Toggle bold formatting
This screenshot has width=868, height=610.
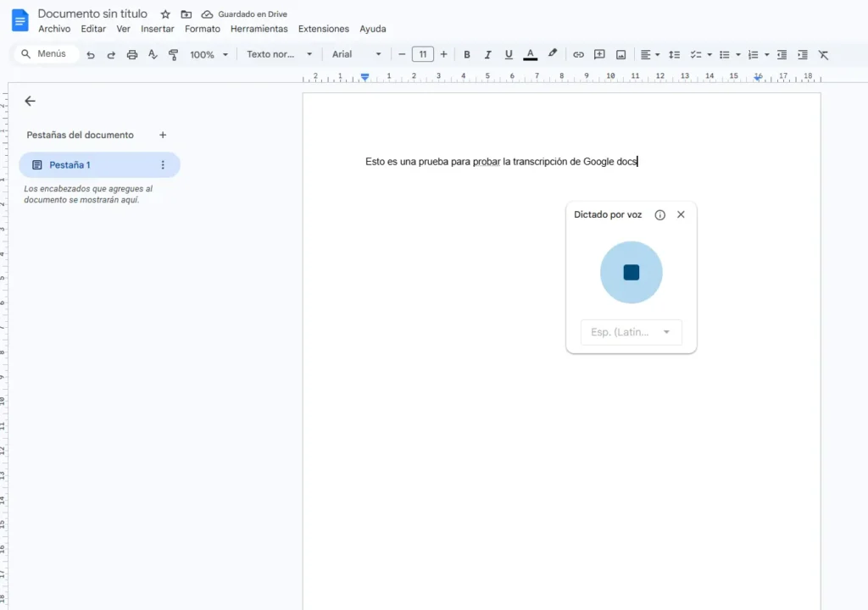click(467, 54)
